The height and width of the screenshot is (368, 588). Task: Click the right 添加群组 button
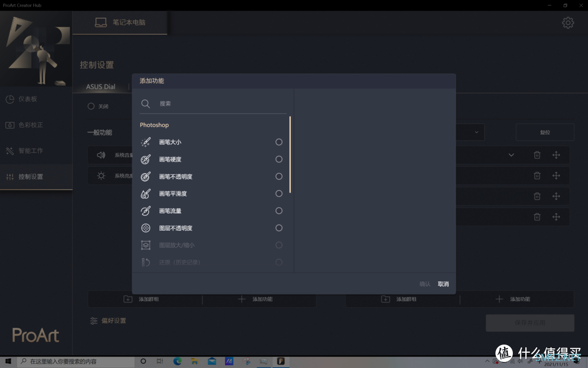pos(403,299)
